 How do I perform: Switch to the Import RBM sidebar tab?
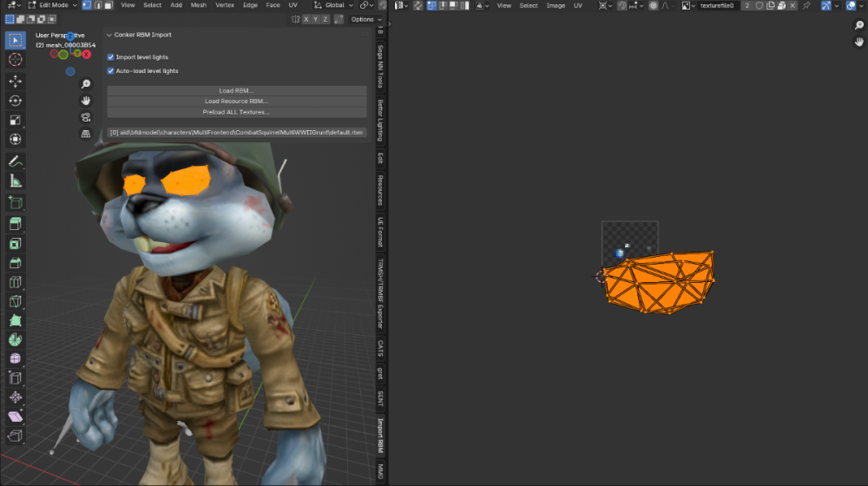380,436
